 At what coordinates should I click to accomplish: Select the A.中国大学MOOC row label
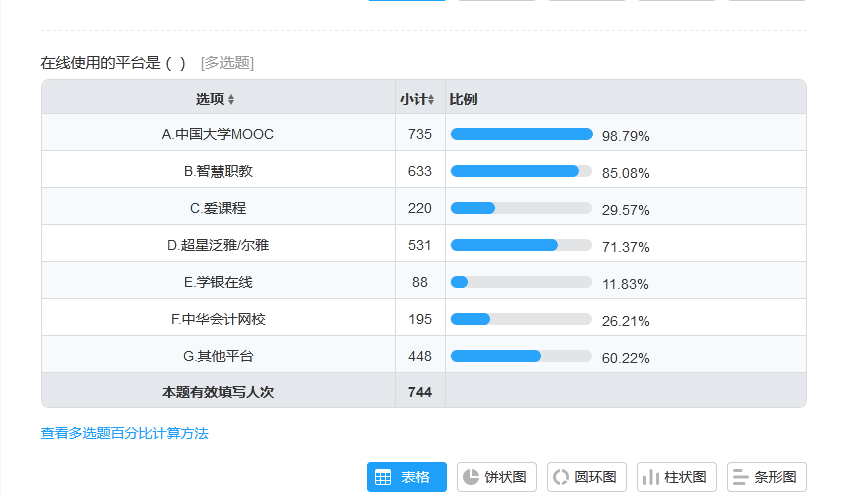coord(217,134)
